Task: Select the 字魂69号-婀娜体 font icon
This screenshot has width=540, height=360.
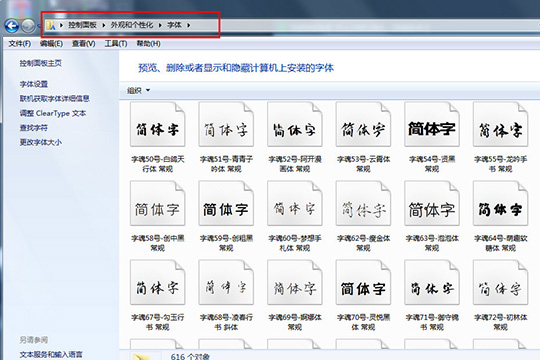Action: (x=295, y=282)
